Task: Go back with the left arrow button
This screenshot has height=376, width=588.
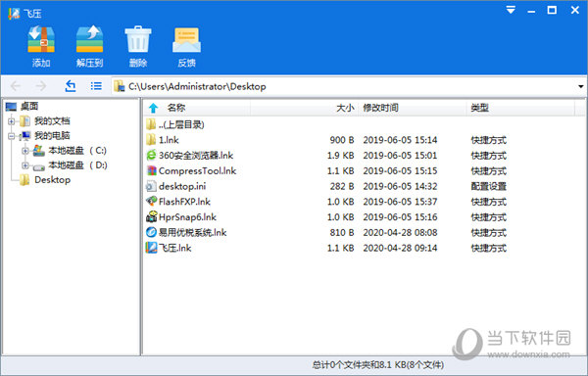Action: pos(16,86)
